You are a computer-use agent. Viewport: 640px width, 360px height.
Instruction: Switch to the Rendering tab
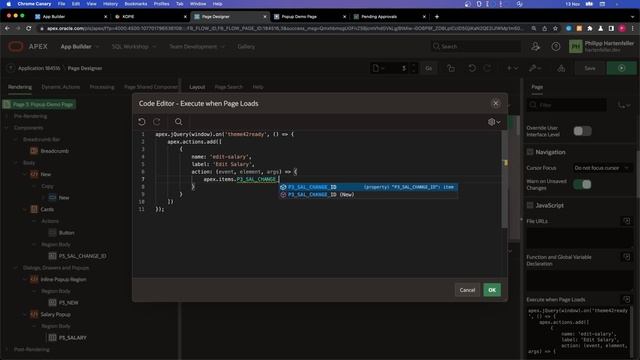click(x=20, y=87)
